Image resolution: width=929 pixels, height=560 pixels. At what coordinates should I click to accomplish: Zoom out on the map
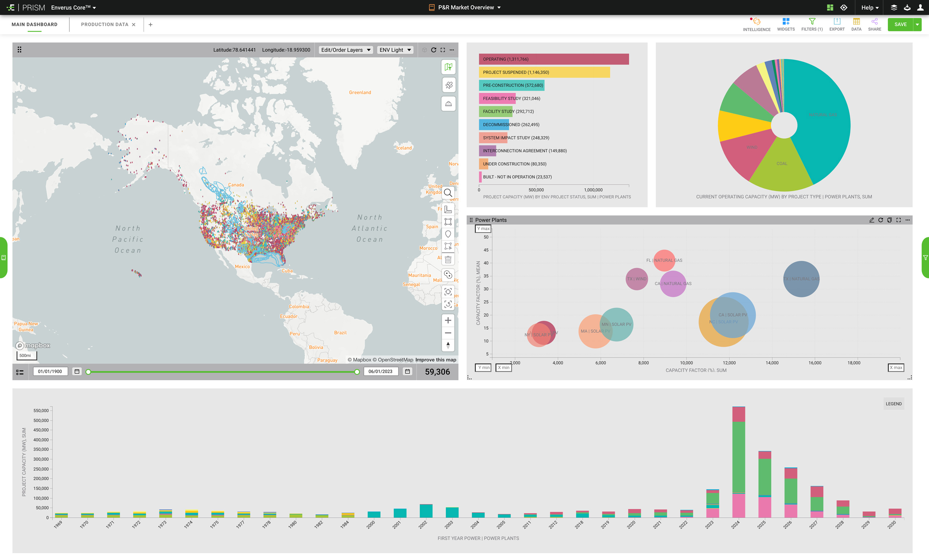(x=448, y=333)
